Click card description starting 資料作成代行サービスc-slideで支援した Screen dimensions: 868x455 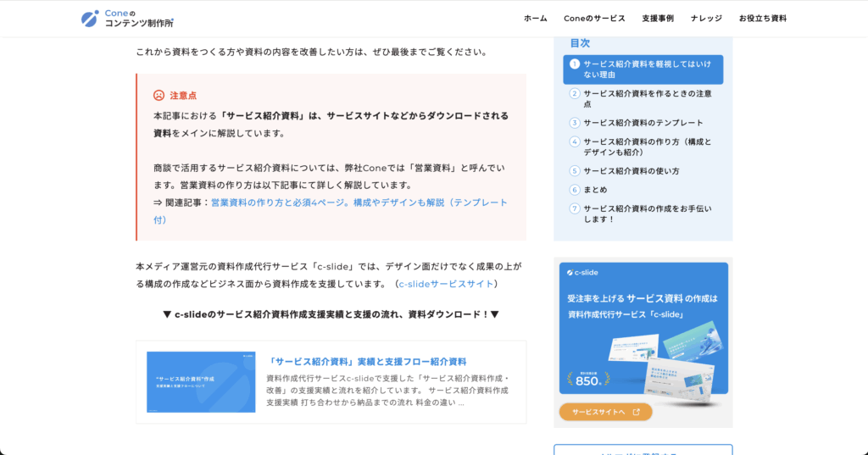tap(387, 391)
